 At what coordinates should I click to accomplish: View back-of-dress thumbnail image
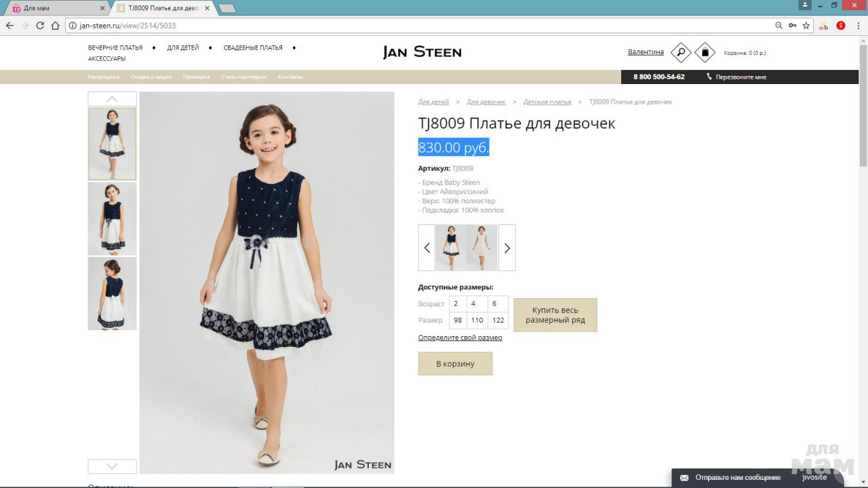[112, 293]
